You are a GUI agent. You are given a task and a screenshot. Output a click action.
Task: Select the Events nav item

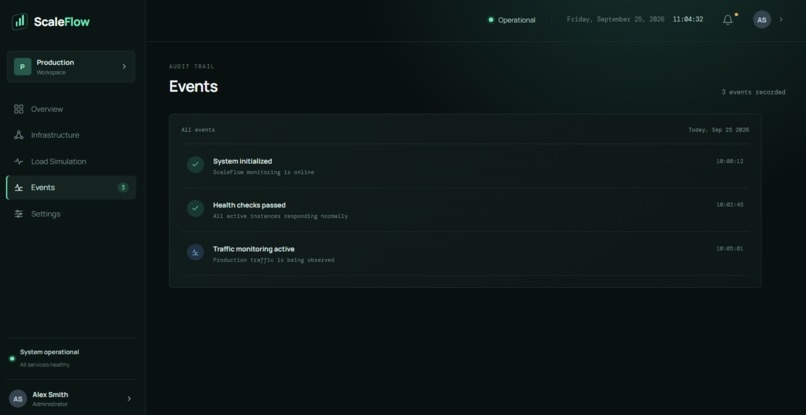(x=71, y=188)
